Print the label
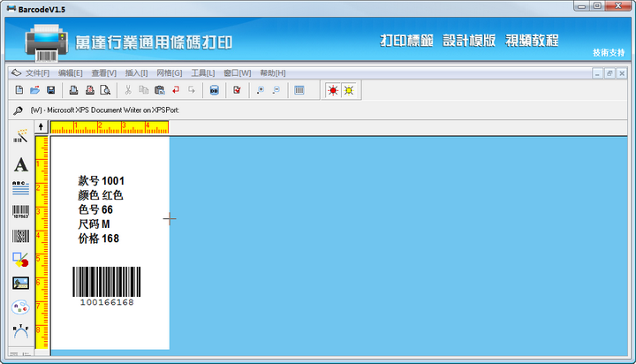The width and height of the screenshot is (636, 364). coord(73,90)
